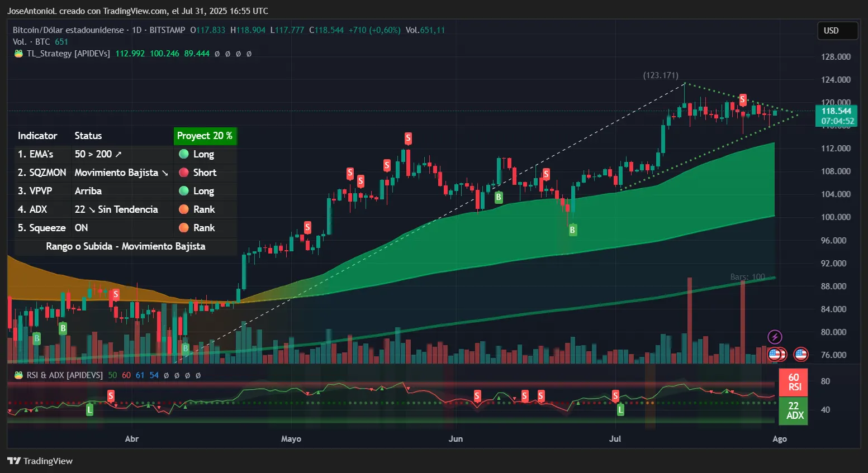Select the Ago month label on the time axis
This screenshot has width=868, height=473.
coord(779,438)
